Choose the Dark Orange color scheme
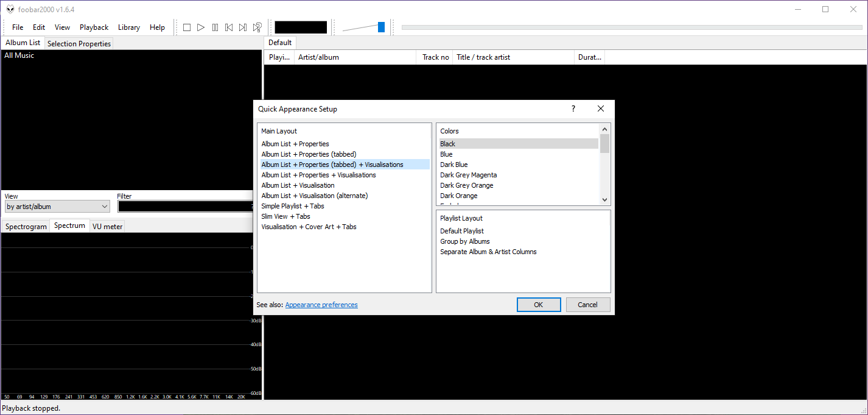 458,196
